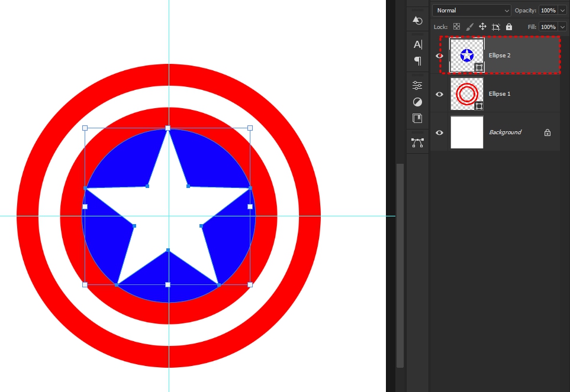Open the Character panel icon
570x392 pixels.
click(x=418, y=44)
